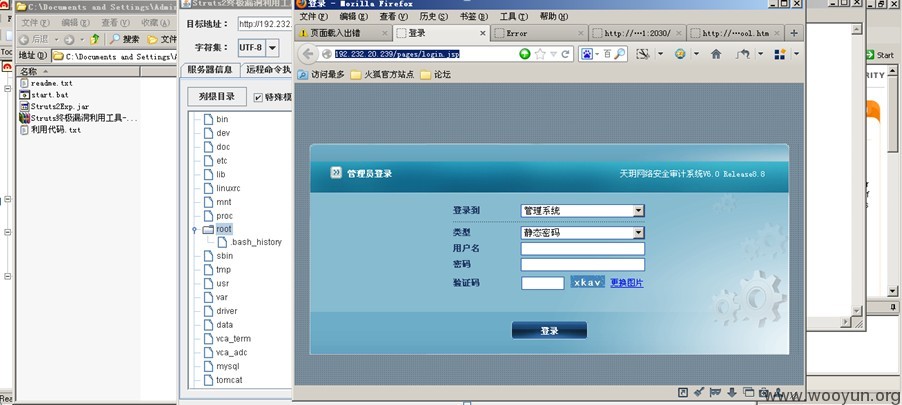The height and width of the screenshot is (405, 902).
Task: Click Baidu paw search engine icon
Action: click(586, 54)
